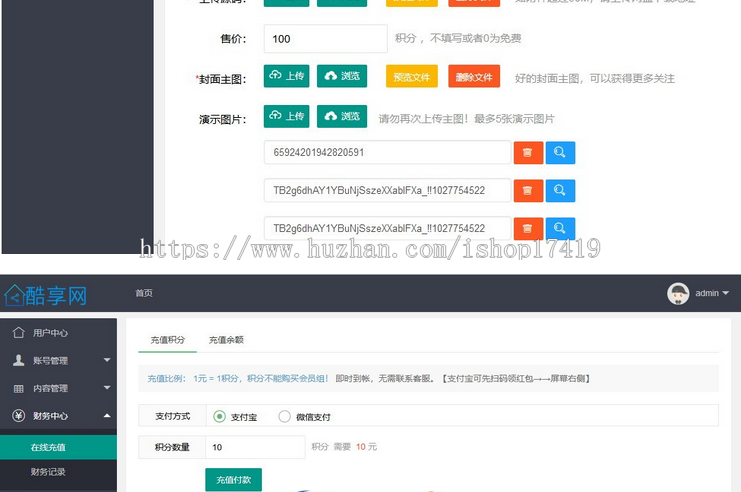This screenshot has width=741, height=492.
Task: Click 上传 button for 演示图片
Action: click(x=286, y=116)
